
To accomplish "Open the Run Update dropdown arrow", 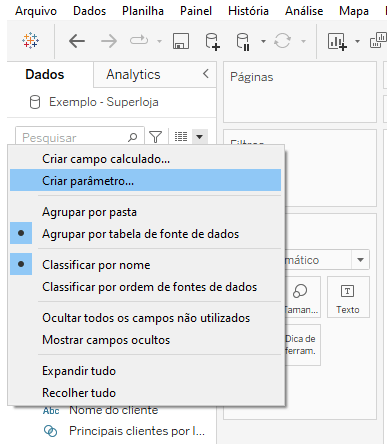I will pos(303,41).
